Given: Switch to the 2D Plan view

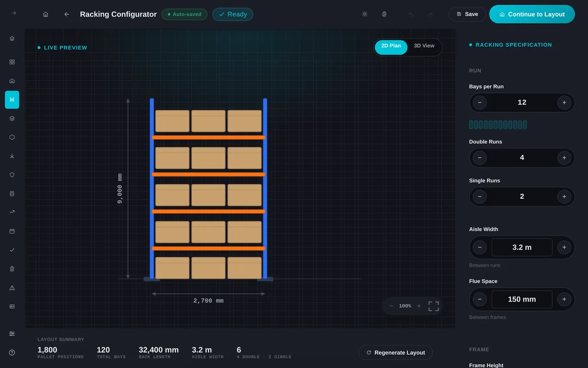Looking at the screenshot, I should coord(391,47).
